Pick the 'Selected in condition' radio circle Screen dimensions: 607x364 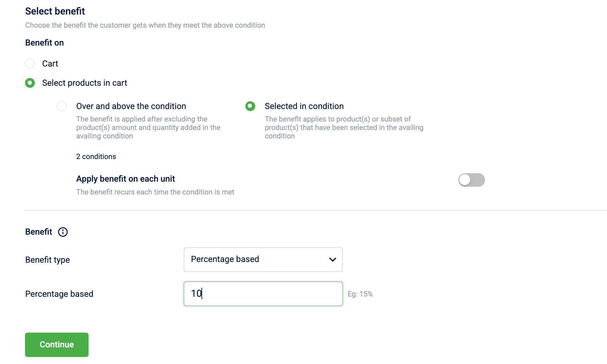tap(250, 106)
